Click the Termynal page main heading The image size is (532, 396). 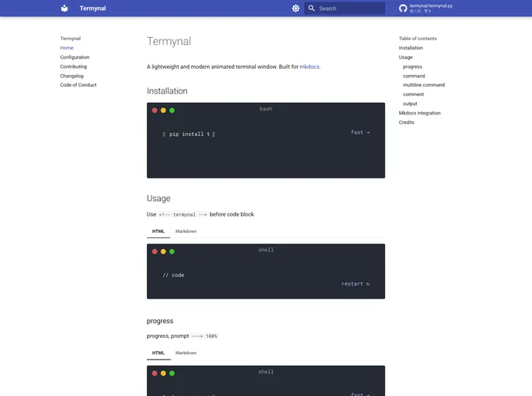coord(169,42)
